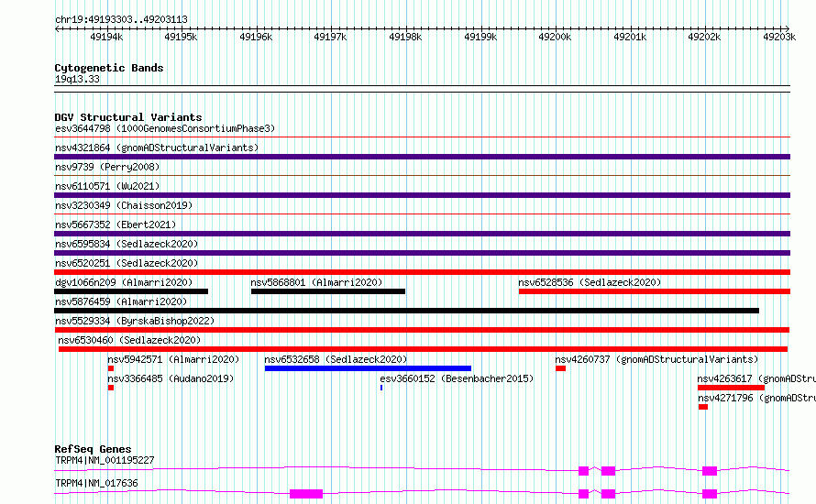This screenshot has height=504, width=816.
Task: Open the DGV Structural Variants track heading
Action: 128,117
